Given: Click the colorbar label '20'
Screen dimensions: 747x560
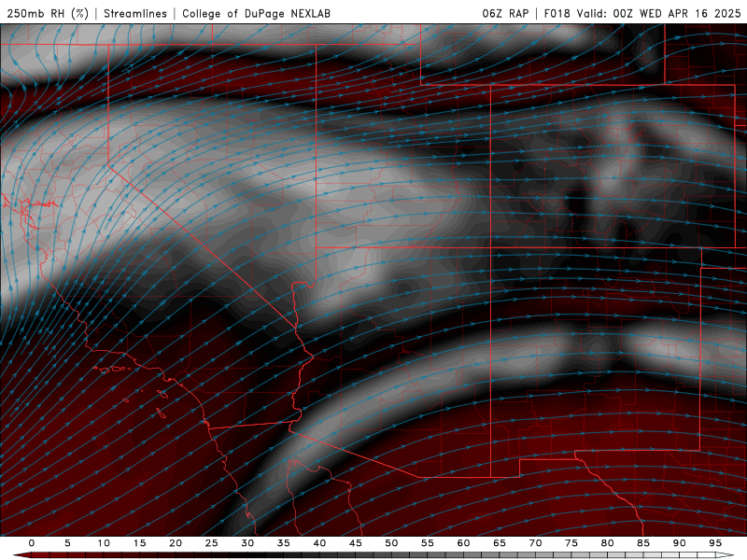Looking at the screenshot, I should tap(176, 543).
